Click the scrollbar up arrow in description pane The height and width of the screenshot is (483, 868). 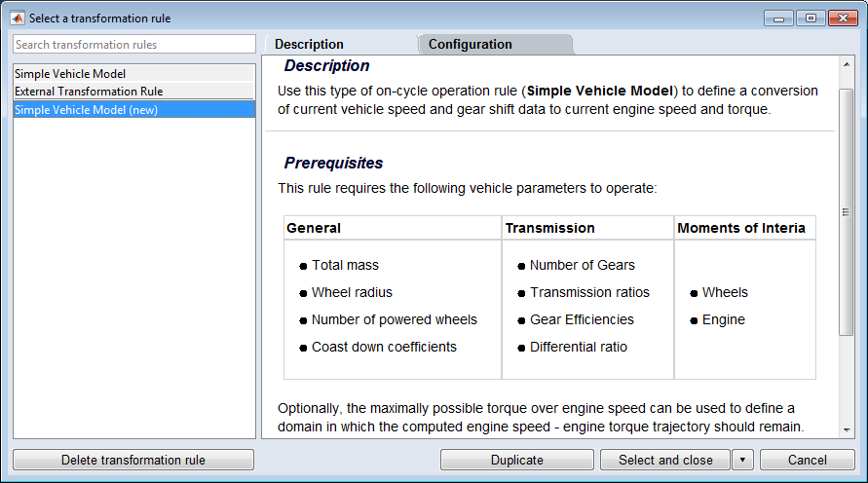846,65
